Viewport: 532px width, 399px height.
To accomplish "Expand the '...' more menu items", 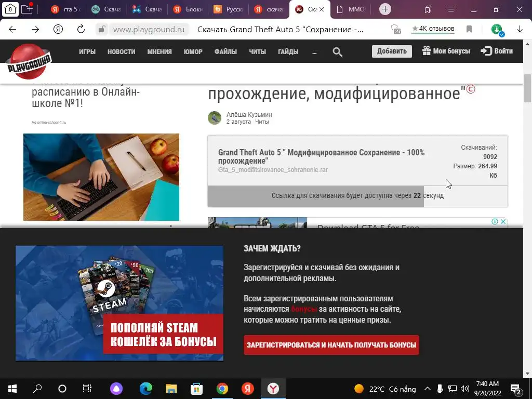I will coord(314,51).
